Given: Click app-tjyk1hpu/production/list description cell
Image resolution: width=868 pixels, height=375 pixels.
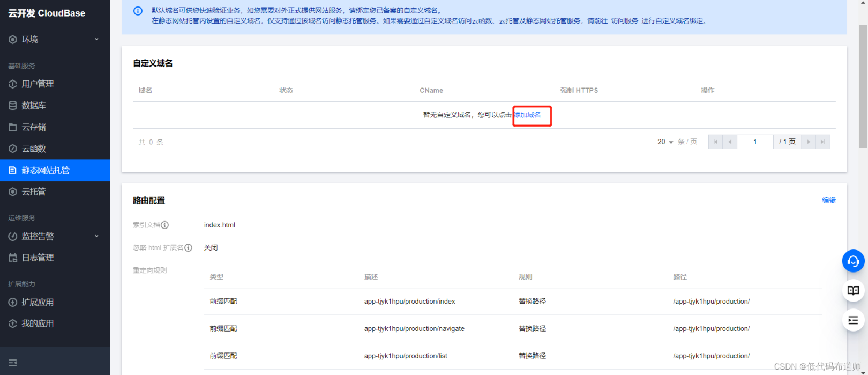Looking at the screenshot, I should (x=406, y=356).
